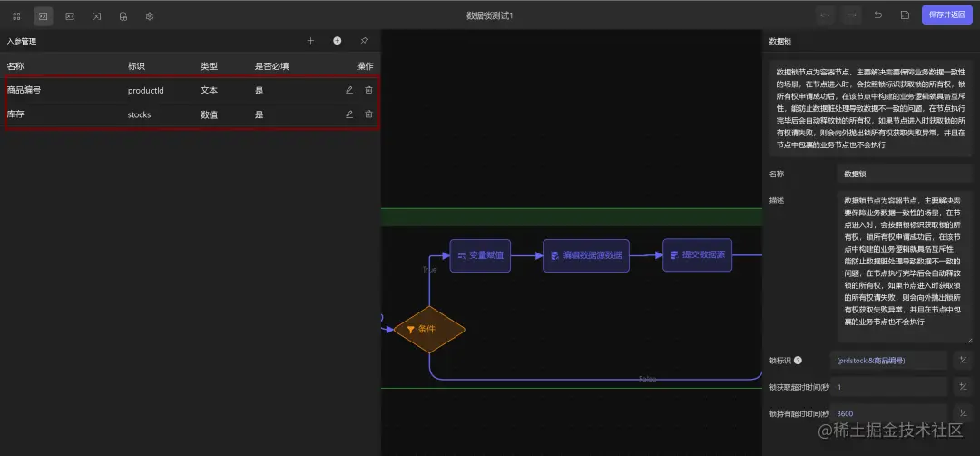Screen dimensions: 980x456
Task: Open the data source database toolbar icon
Action: click(123, 15)
